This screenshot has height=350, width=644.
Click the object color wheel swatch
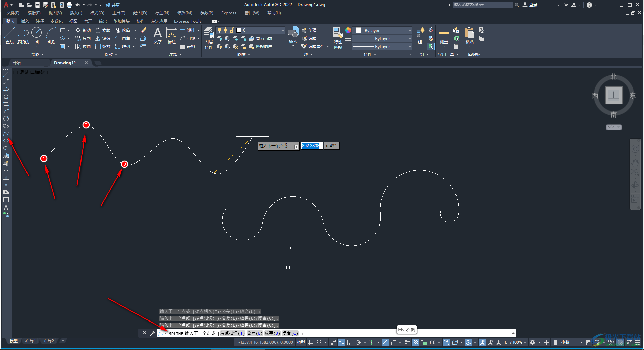(348, 30)
